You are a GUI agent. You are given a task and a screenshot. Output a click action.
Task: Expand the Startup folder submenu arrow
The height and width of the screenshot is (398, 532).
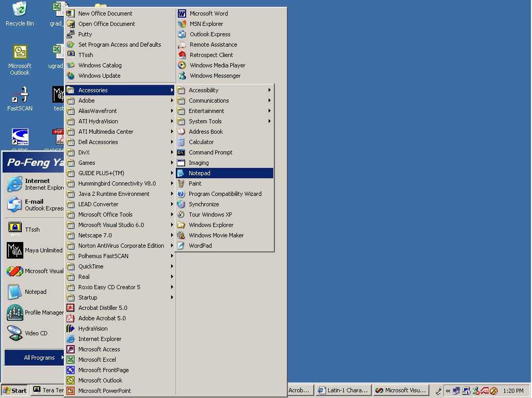[x=172, y=297]
